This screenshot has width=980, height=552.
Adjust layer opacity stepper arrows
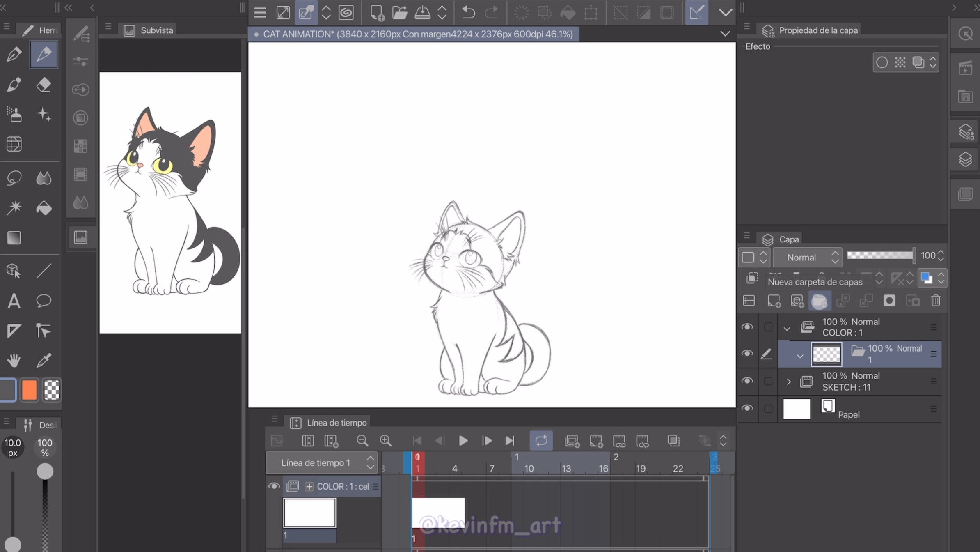pyautogui.click(x=941, y=255)
